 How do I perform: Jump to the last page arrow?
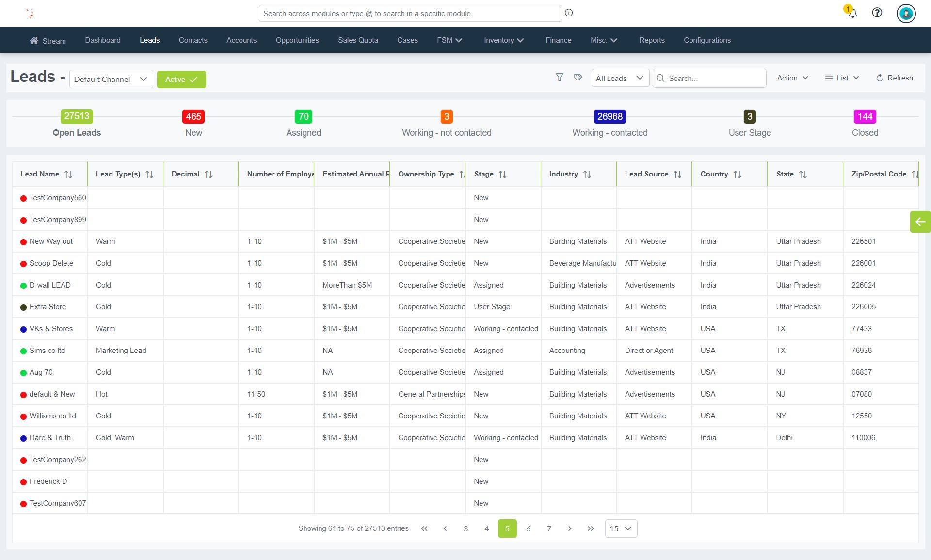(x=590, y=528)
